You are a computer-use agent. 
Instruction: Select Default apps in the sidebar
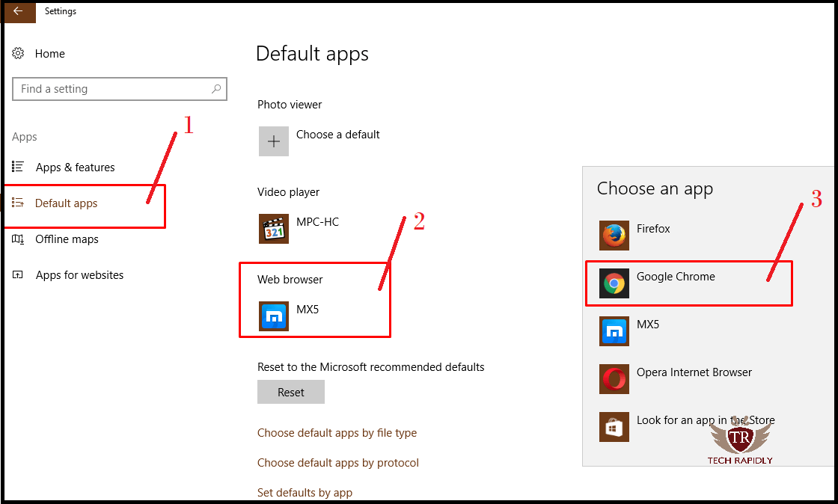point(66,203)
